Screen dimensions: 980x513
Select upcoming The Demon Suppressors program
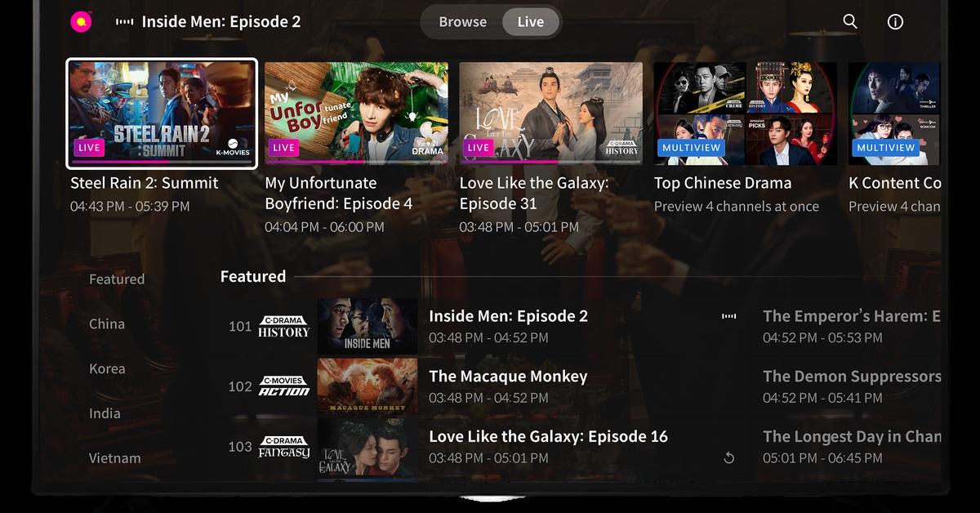tap(852, 386)
